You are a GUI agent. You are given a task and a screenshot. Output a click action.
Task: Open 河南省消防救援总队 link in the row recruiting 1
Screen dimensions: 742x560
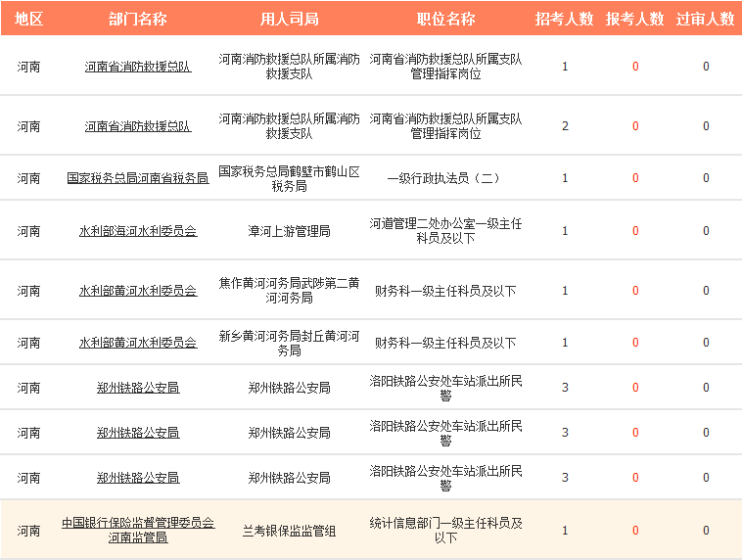click(138, 67)
